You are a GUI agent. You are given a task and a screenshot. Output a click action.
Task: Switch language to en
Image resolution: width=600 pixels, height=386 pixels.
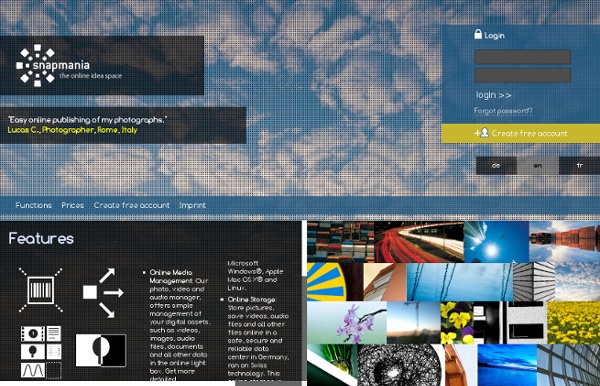point(538,165)
